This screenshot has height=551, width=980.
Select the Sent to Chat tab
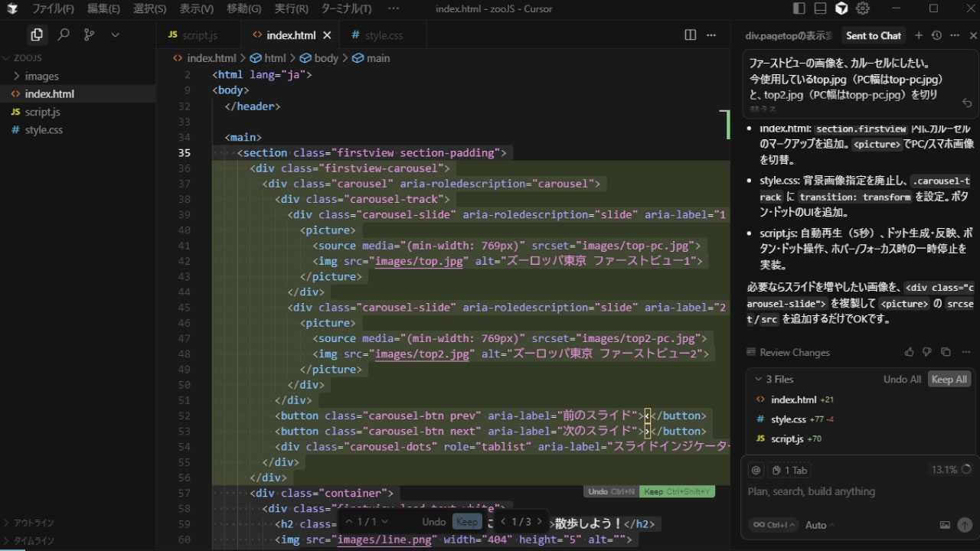pos(873,36)
